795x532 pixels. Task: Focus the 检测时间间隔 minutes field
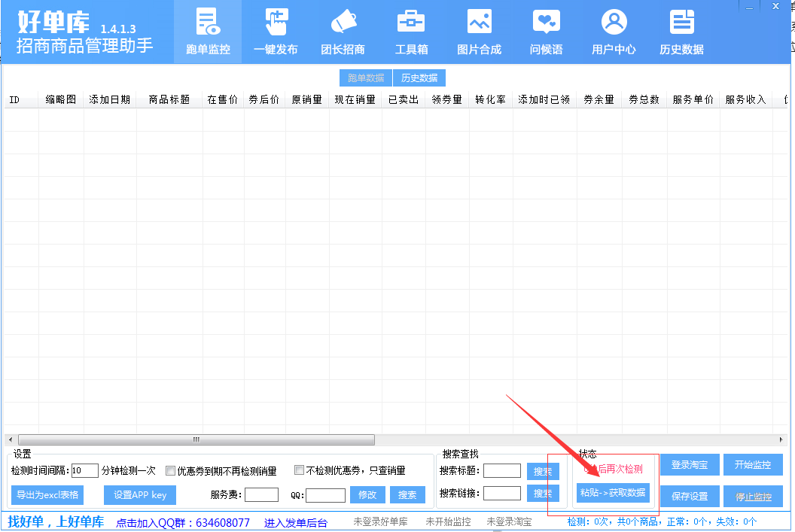pos(84,471)
